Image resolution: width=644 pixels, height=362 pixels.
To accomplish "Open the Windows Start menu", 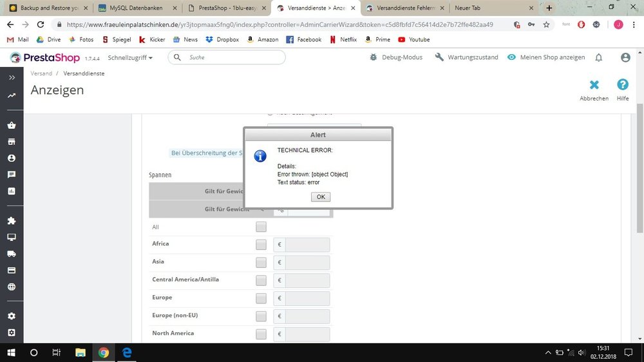I will [x=11, y=352].
